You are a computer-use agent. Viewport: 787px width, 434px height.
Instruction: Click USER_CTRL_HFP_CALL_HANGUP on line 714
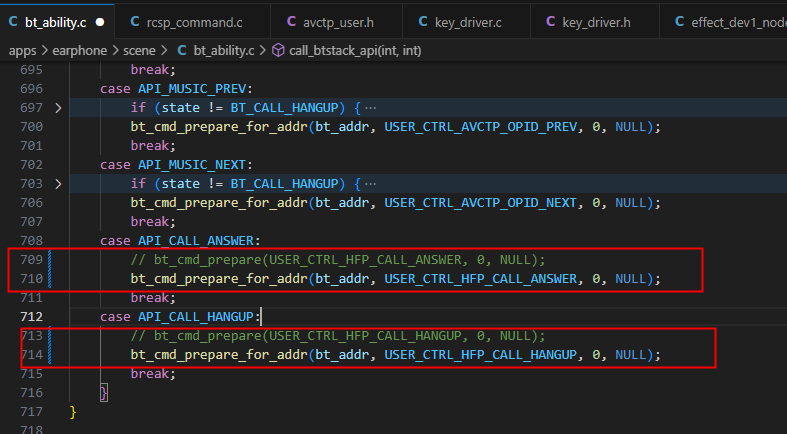coord(481,355)
